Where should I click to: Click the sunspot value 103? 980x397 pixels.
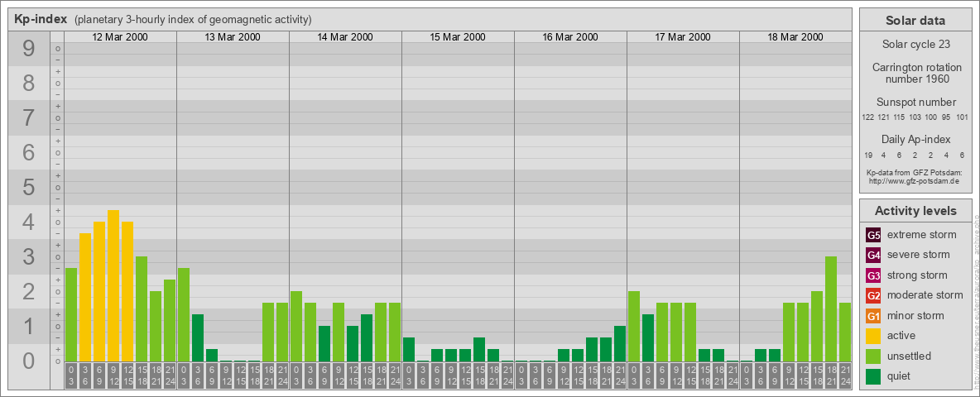915,117
